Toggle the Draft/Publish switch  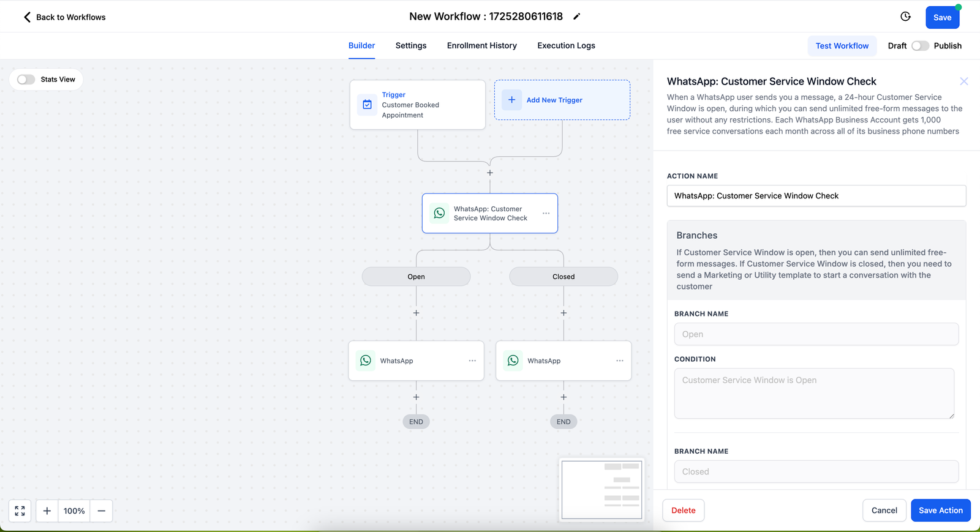click(x=920, y=46)
